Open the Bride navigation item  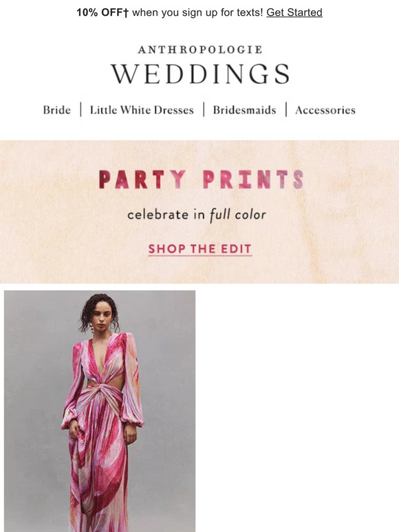pyautogui.click(x=56, y=110)
